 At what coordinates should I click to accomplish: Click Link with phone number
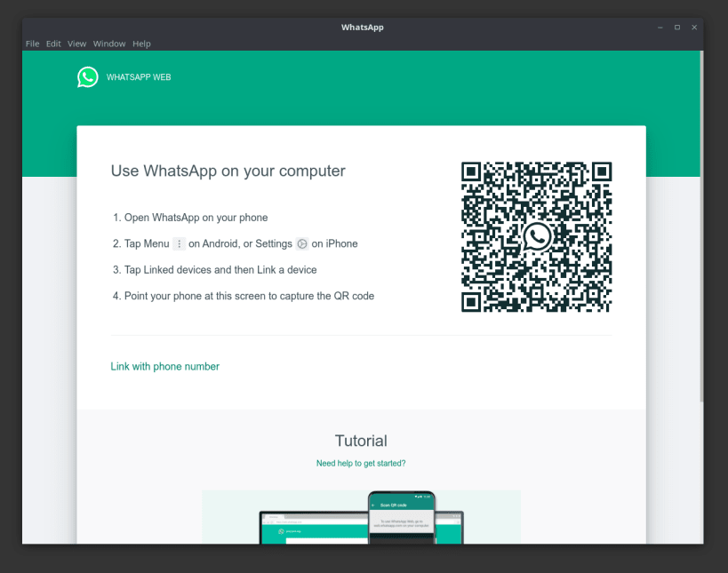click(x=164, y=367)
